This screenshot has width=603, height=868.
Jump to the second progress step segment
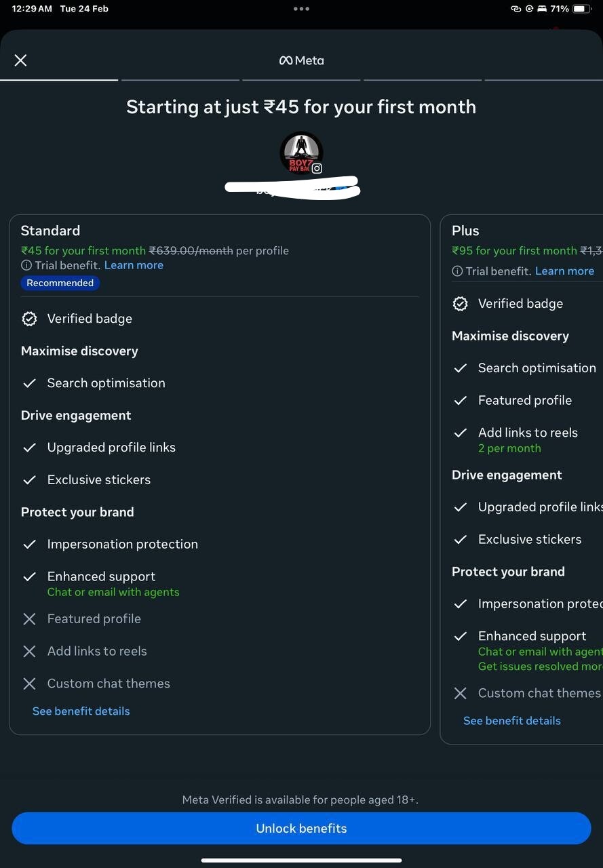point(180,80)
